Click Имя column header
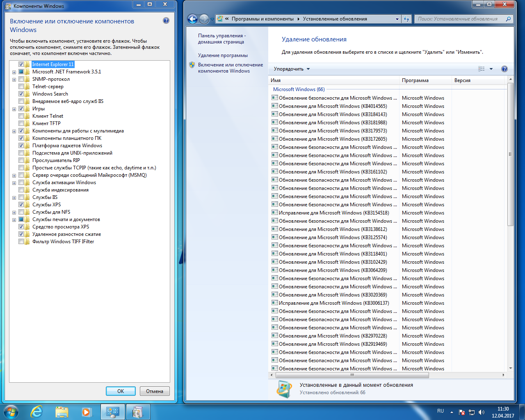The height and width of the screenshot is (420, 525). (333, 80)
